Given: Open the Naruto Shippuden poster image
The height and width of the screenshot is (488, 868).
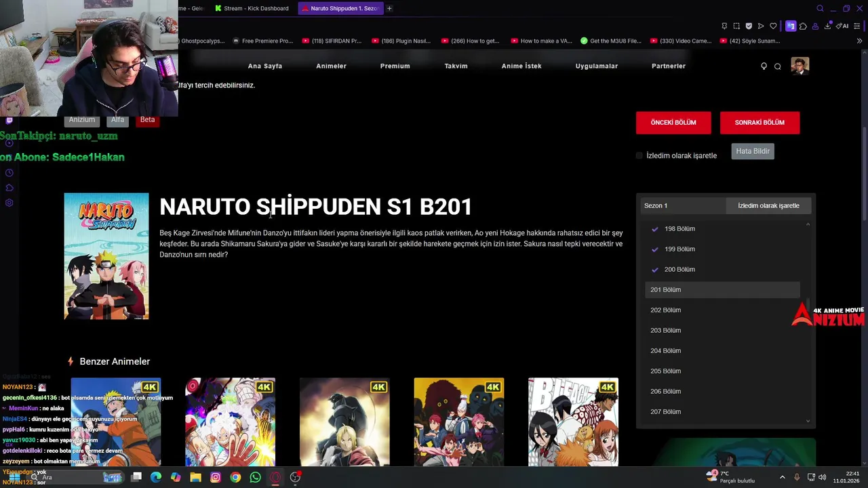Looking at the screenshot, I should tap(106, 256).
